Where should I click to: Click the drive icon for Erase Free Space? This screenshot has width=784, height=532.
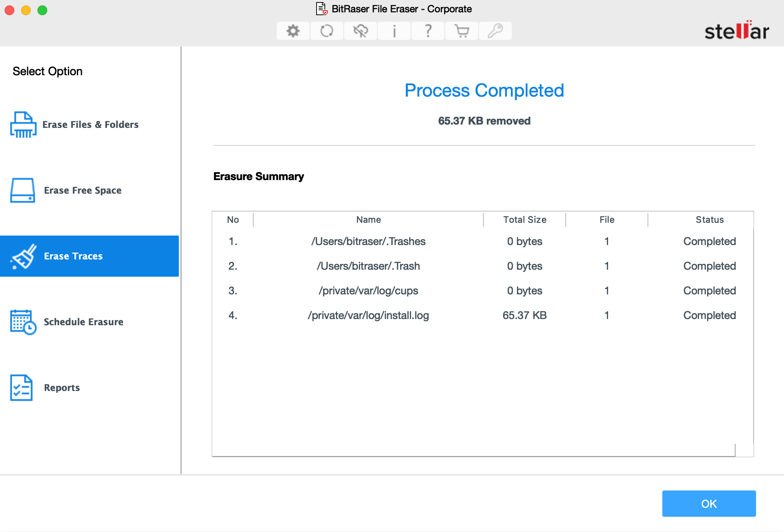(23, 190)
